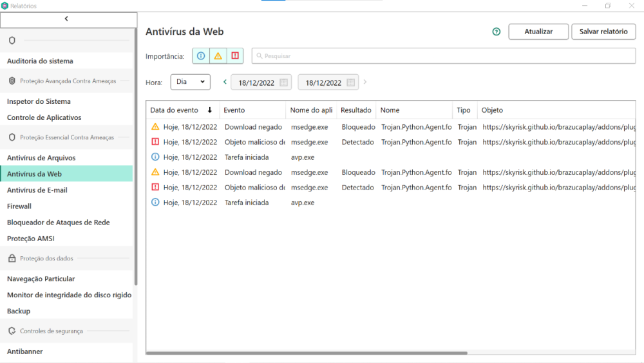Click the Salvar relatório button
The image size is (644, 363).
click(603, 32)
